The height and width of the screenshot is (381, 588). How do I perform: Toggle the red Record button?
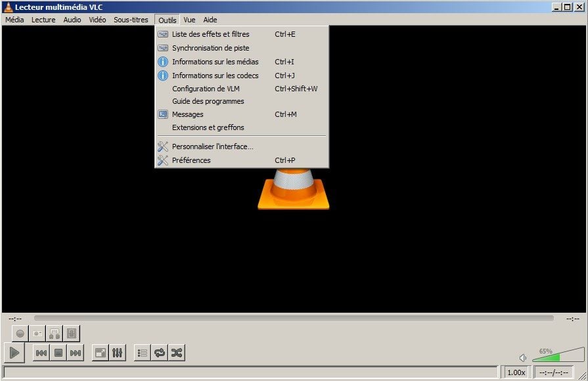pos(20,334)
